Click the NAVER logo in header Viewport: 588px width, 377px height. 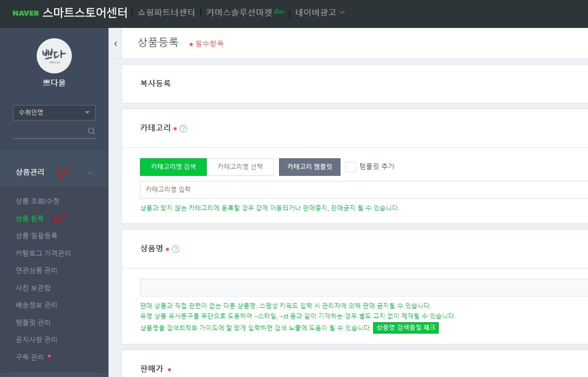point(25,13)
